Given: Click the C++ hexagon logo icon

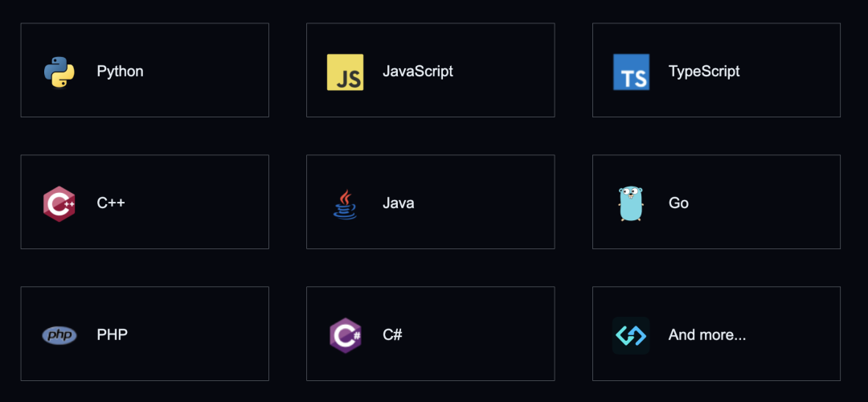Looking at the screenshot, I should click(59, 203).
